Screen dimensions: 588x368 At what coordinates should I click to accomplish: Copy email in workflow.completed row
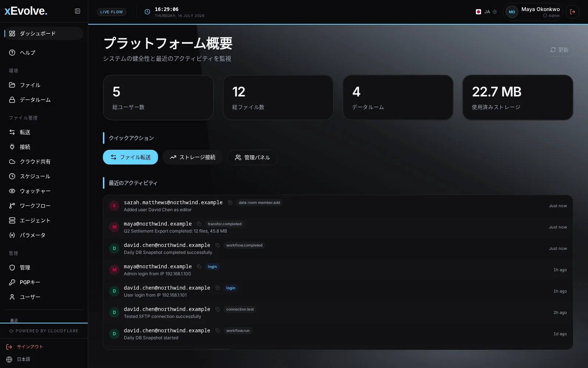pos(218,245)
